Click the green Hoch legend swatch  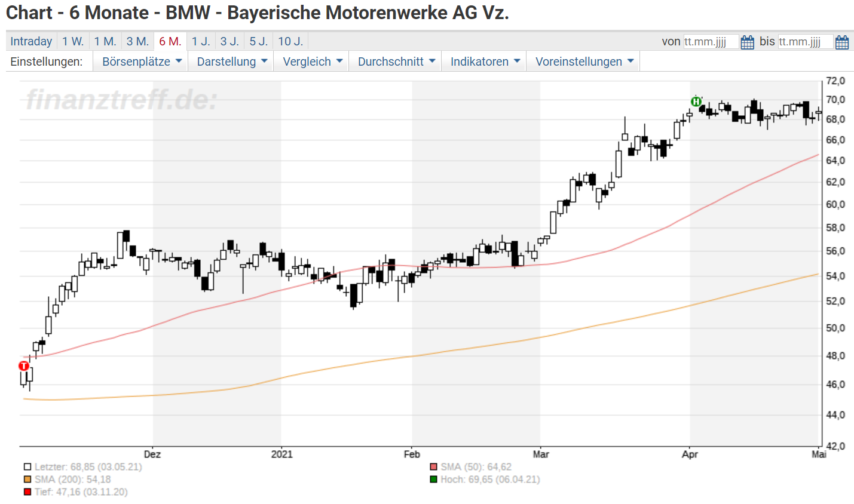434,480
